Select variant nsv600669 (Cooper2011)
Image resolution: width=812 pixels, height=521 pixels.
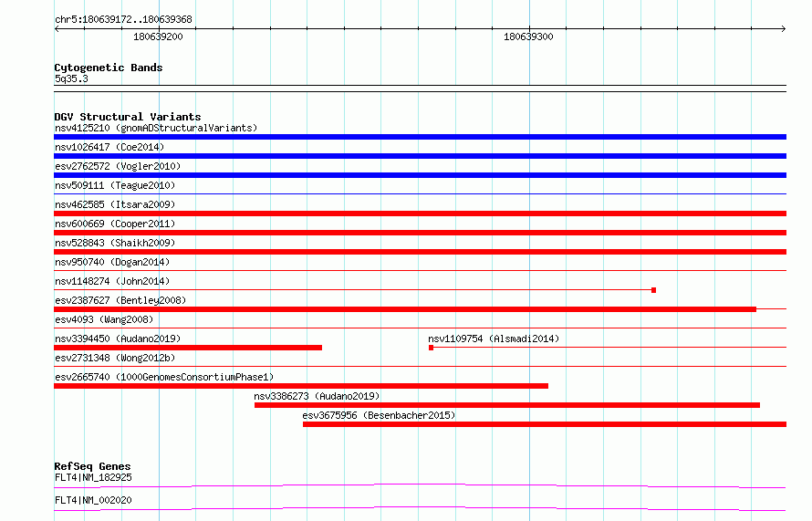pos(115,224)
